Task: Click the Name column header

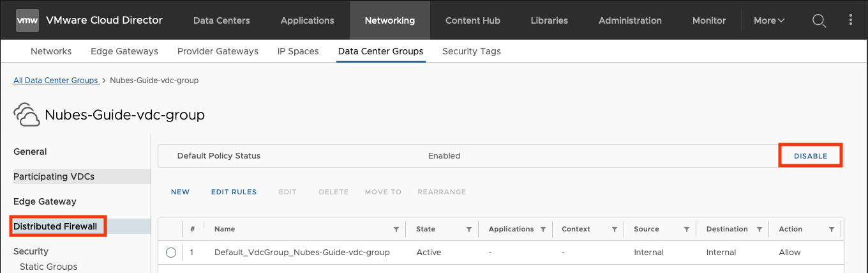Action: pyautogui.click(x=225, y=229)
